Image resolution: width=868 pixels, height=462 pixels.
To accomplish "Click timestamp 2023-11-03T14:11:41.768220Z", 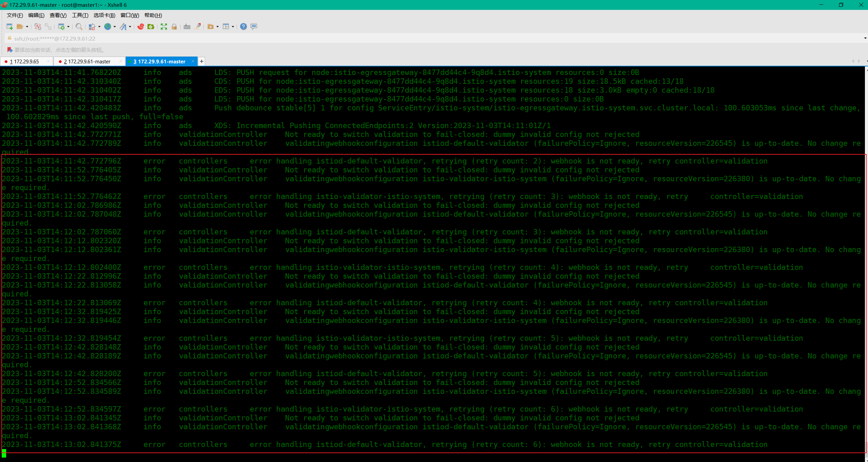I will click(x=62, y=73).
